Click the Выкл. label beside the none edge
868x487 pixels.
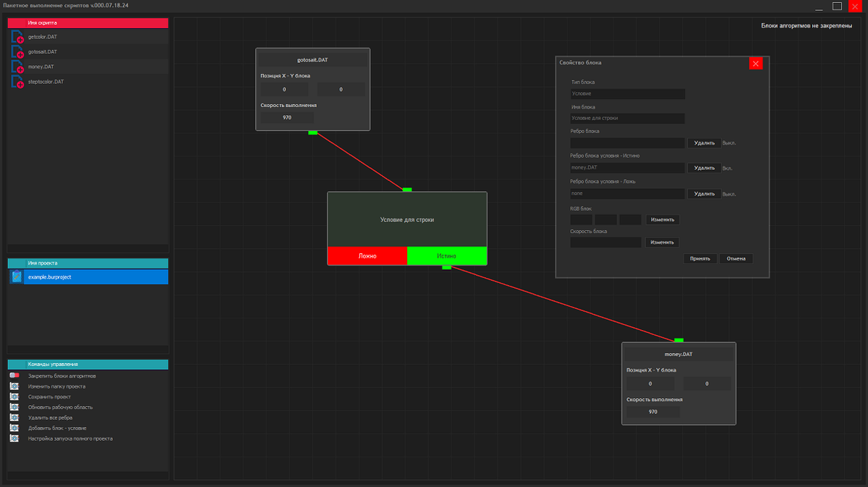point(729,194)
